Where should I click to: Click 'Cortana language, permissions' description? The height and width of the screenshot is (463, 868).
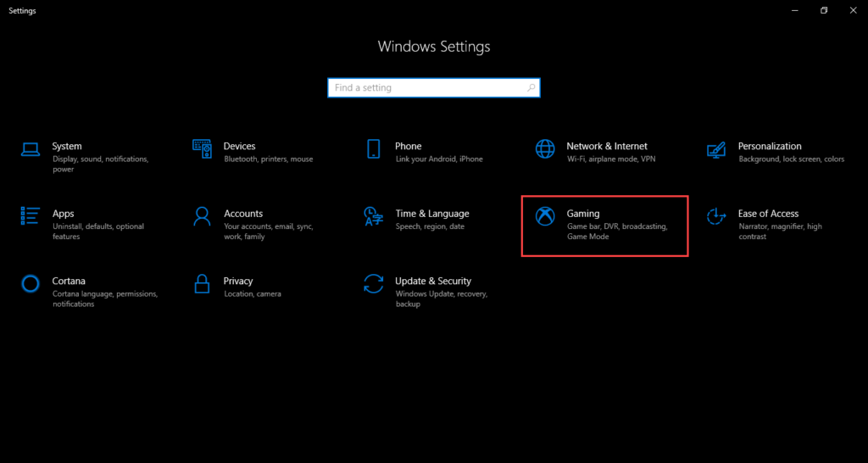tap(105, 299)
